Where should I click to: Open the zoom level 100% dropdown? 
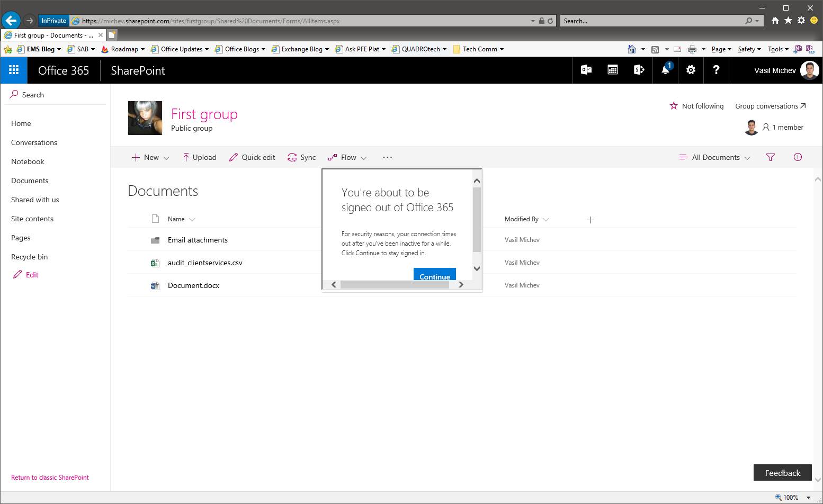[808, 498]
